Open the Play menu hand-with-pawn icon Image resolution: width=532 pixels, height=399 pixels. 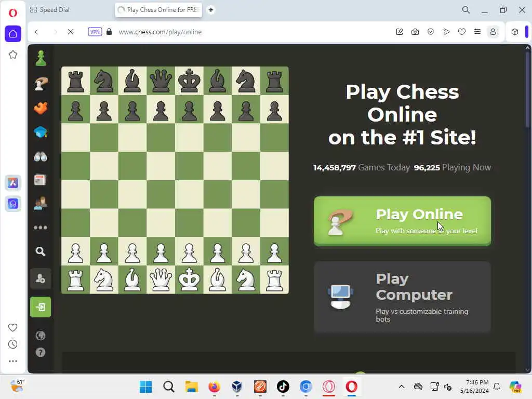pos(41,84)
